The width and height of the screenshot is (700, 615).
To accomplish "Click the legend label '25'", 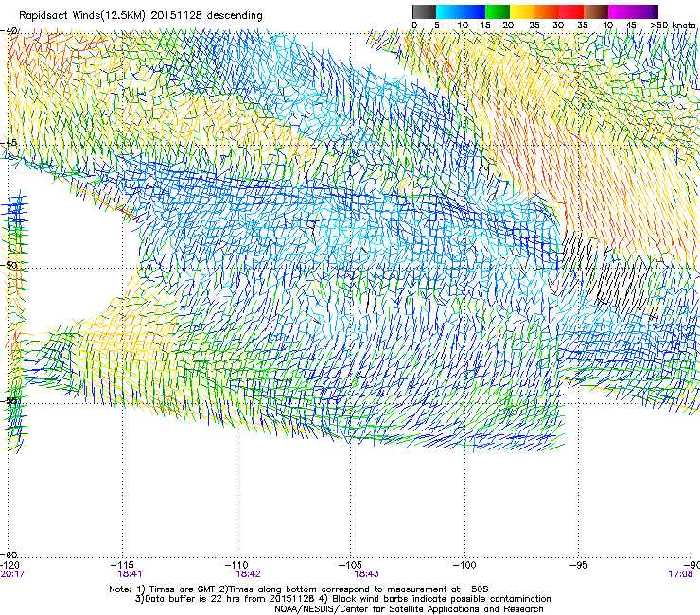I will [534, 26].
